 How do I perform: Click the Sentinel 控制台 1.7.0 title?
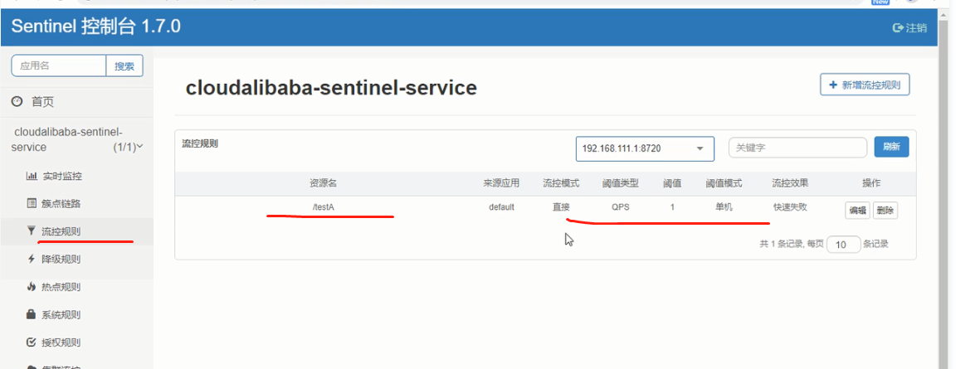(x=95, y=27)
